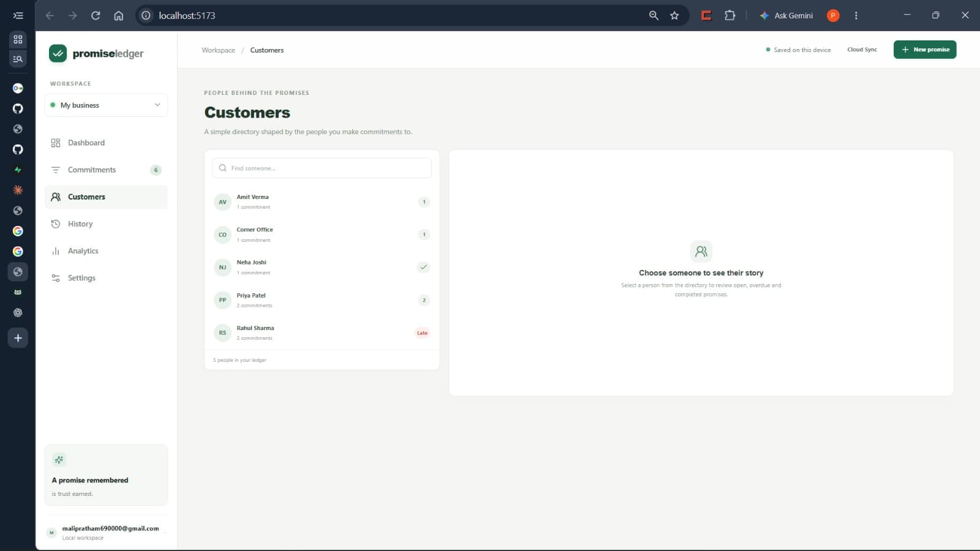Reload the browser page
The height and width of the screenshot is (551, 980).
pyautogui.click(x=96, y=15)
